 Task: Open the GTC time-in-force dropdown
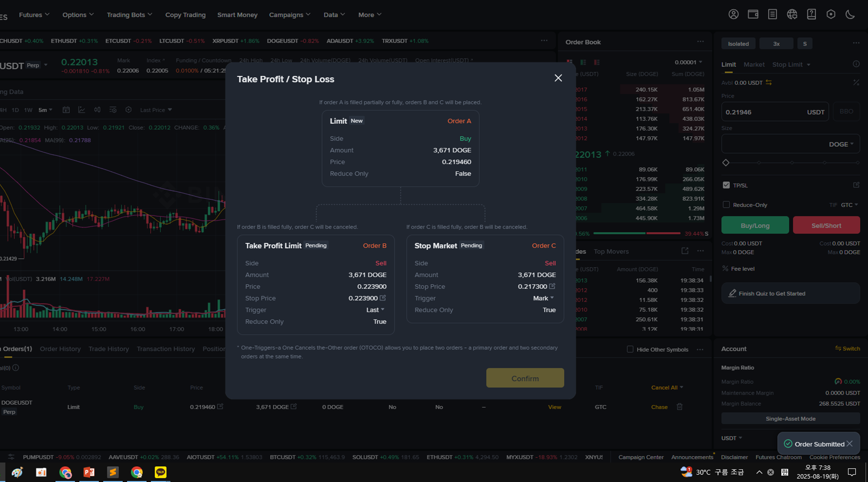[x=849, y=205]
